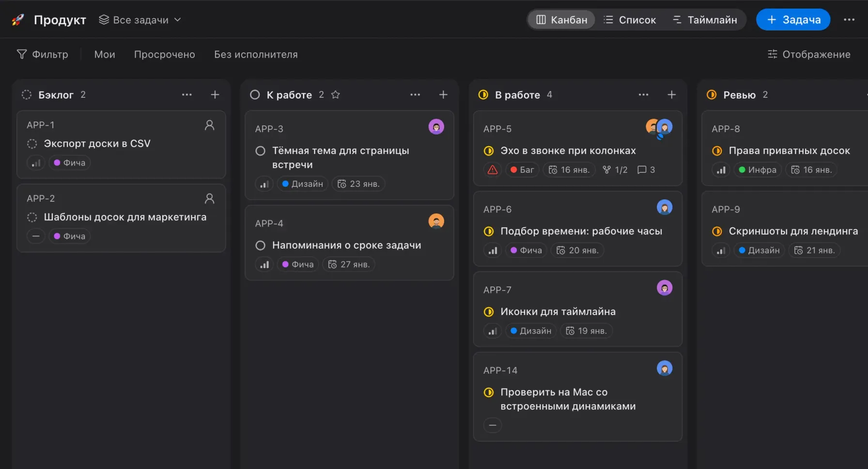Set priority on APP-2 card dash icon

tap(36, 236)
